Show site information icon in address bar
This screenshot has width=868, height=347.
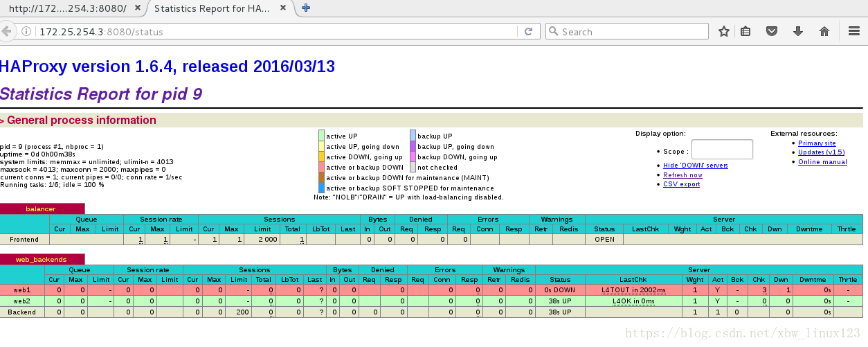coord(27,32)
